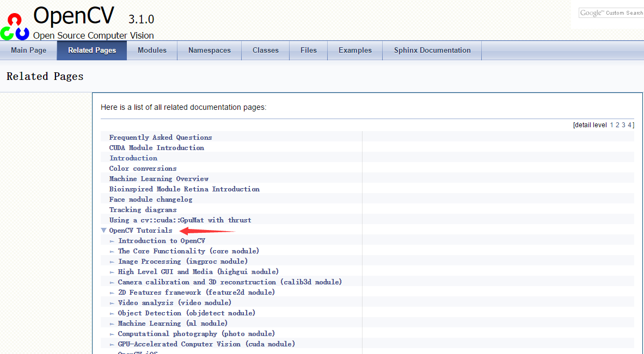Open Frequently Asked Questions page
This screenshot has width=644, height=354.
point(161,138)
